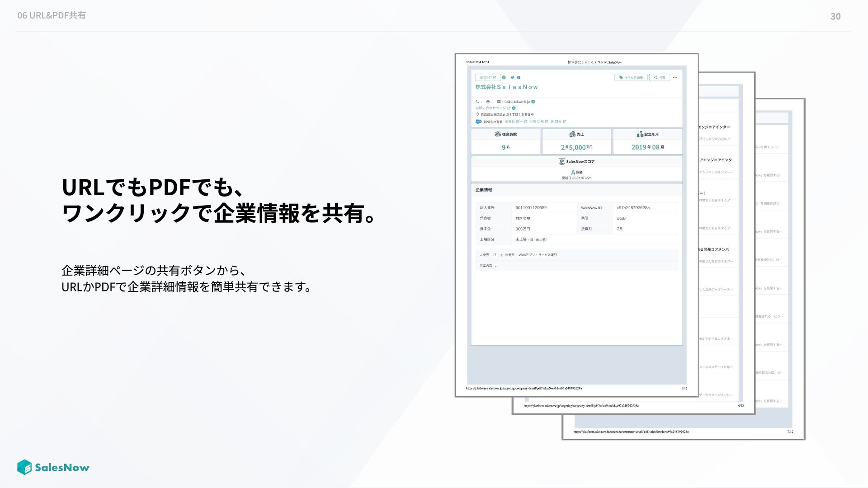The width and height of the screenshot is (868, 488).
Task: Click the company name 株式会社SalesNow heading
Action: (x=506, y=87)
